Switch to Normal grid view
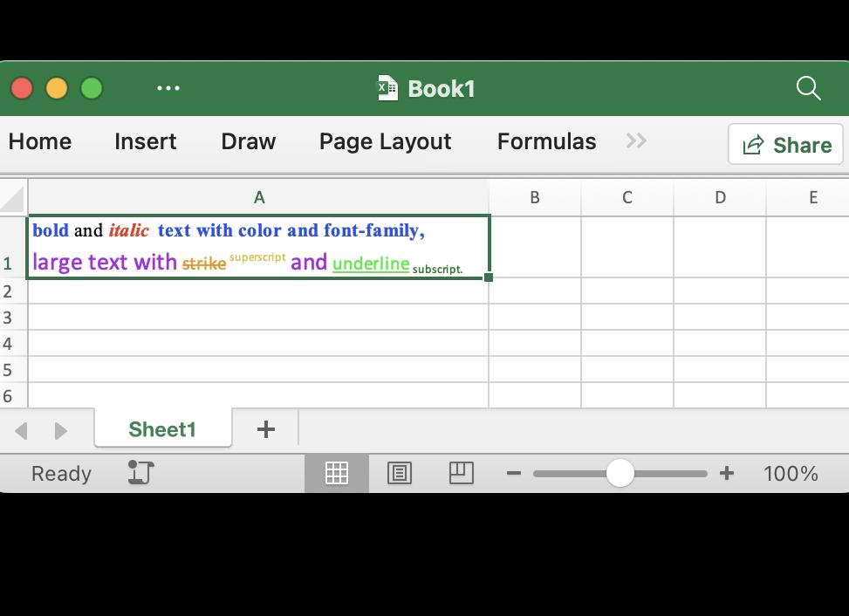 [x=337, y=473]
